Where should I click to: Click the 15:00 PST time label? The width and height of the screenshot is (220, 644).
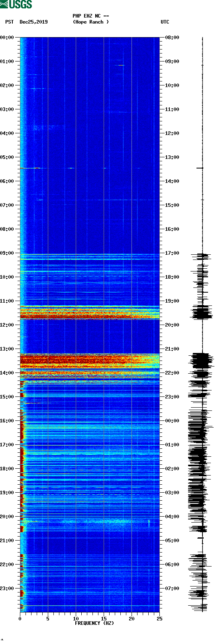click(7, 397)
